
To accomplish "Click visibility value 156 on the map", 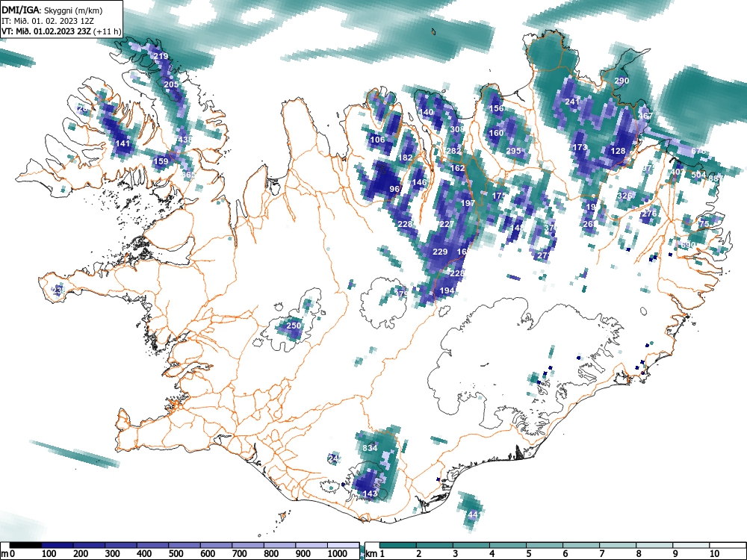I will [x=497, y=108].
